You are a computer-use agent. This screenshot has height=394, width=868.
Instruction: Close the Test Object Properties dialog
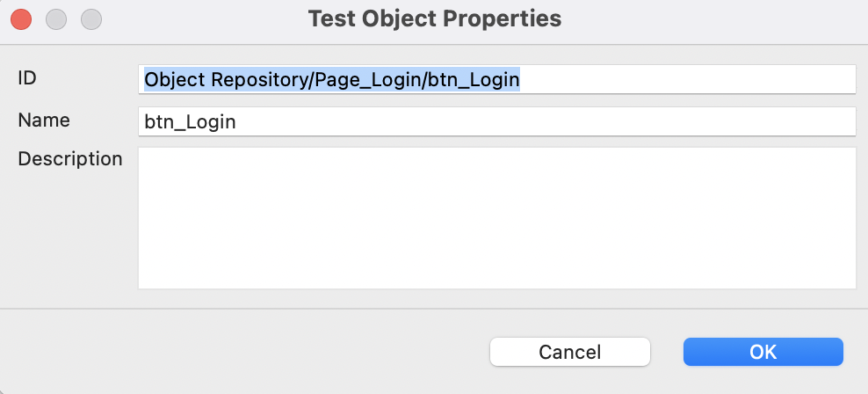pos(21,18)
